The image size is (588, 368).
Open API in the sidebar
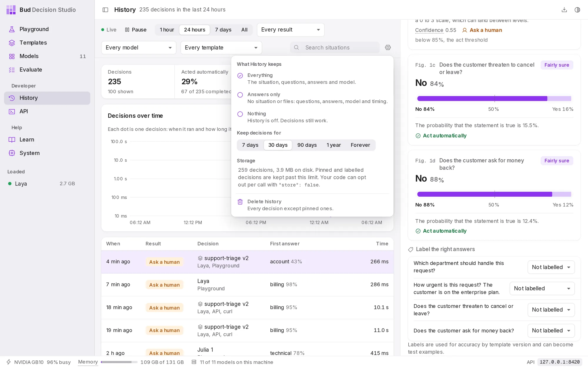[x=47, y=111]
